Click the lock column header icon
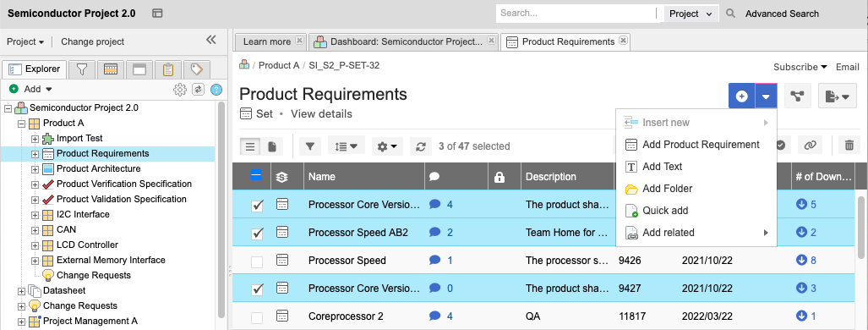 [500, 177]
